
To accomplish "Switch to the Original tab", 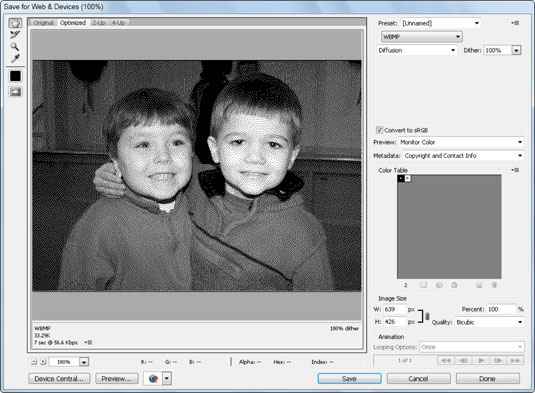I will pyautogui.click(x=44, y=23).
